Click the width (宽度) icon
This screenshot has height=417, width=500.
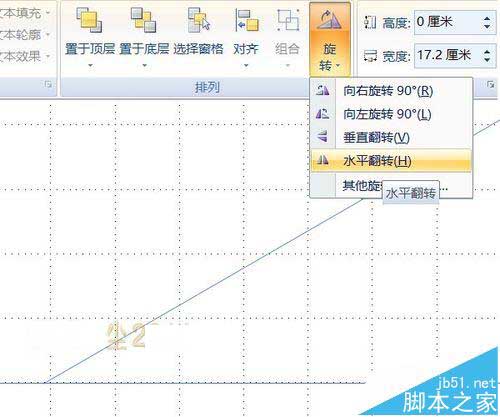(370, 56)
